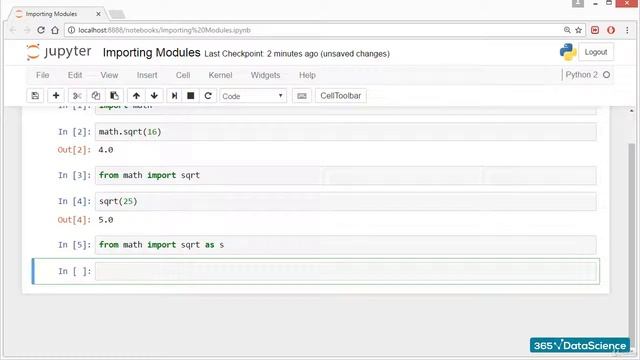Interrupt the kernel with the stop icon
The image size is (640, 360).
tap(191, 96)
